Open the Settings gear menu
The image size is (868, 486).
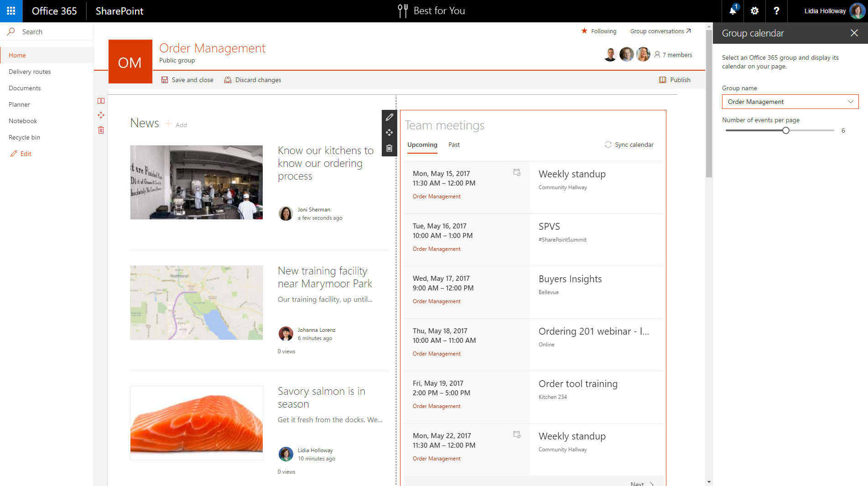click(754, 11)
